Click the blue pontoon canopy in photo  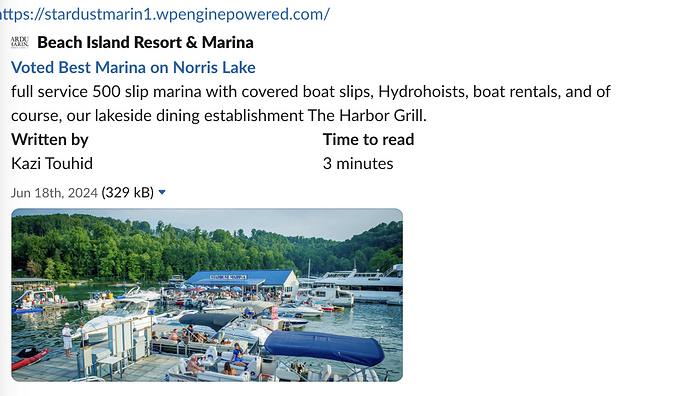(x=325, y=346)
